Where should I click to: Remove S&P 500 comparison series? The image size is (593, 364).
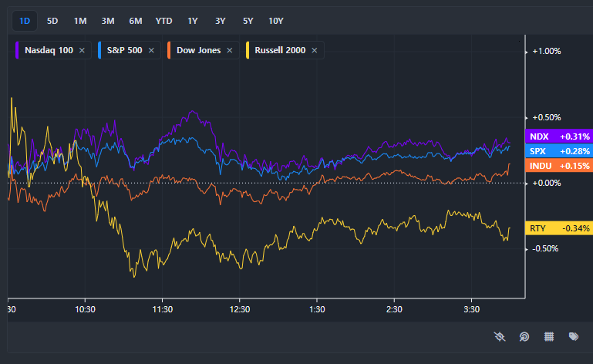[151, 51]
